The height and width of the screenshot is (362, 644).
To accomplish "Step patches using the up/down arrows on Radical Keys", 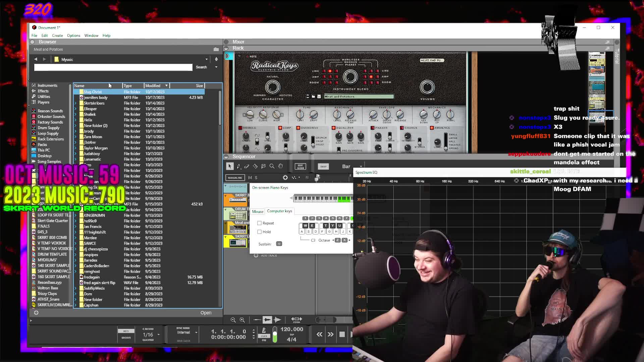I will tap(308, 97).
